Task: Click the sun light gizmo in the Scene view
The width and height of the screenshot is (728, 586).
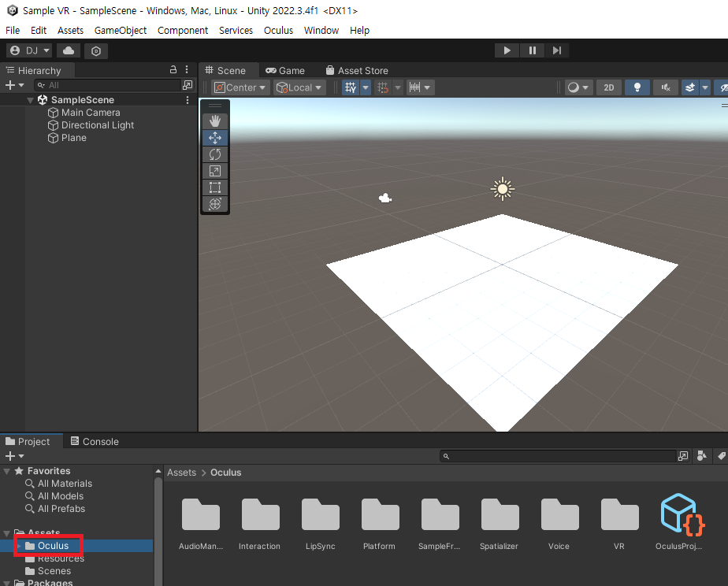Action: (x=503, y=189)
